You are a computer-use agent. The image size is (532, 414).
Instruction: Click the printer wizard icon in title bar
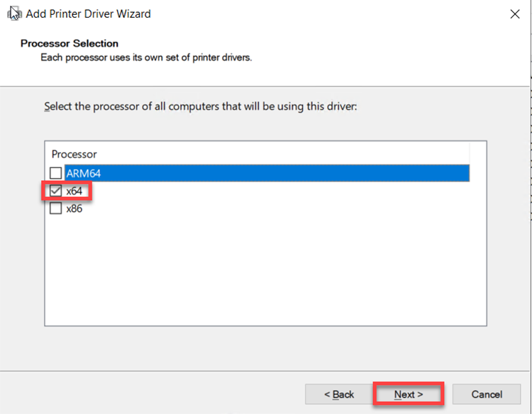click(x=14, y=13)
